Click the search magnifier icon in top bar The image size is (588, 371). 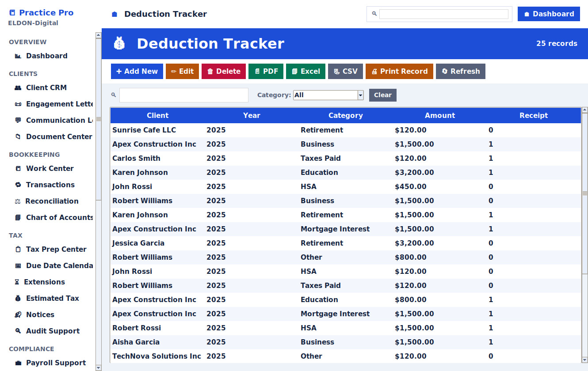tap(374, 14)
